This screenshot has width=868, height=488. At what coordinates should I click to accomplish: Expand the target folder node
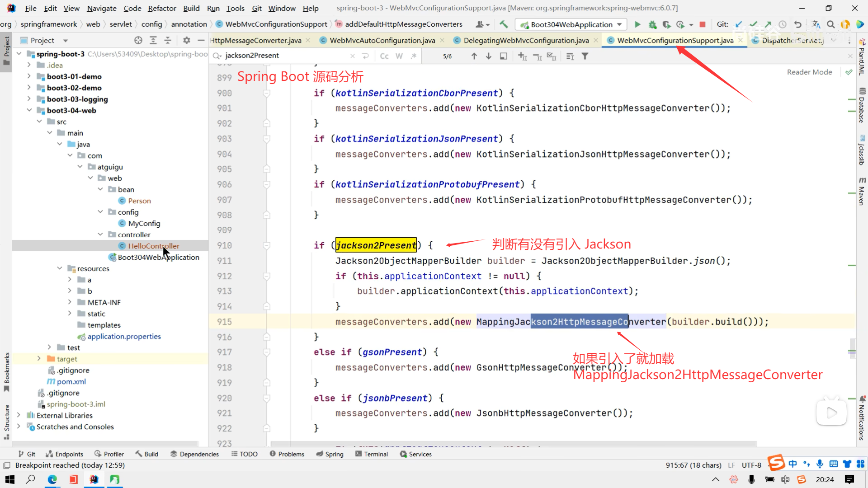(x=39, y=359)
